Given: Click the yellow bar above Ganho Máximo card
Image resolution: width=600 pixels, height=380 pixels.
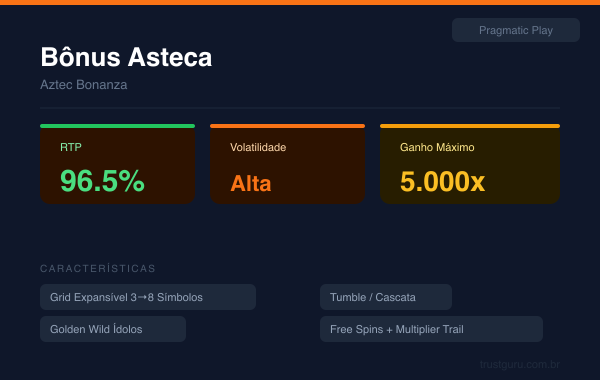Looking at the screenshot, I should (x=470, y=126).
